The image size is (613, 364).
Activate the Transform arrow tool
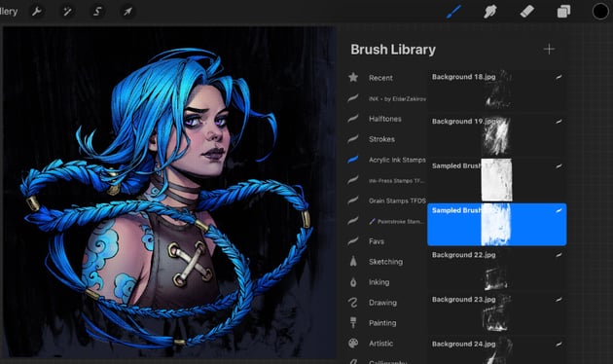coord(127,12)
